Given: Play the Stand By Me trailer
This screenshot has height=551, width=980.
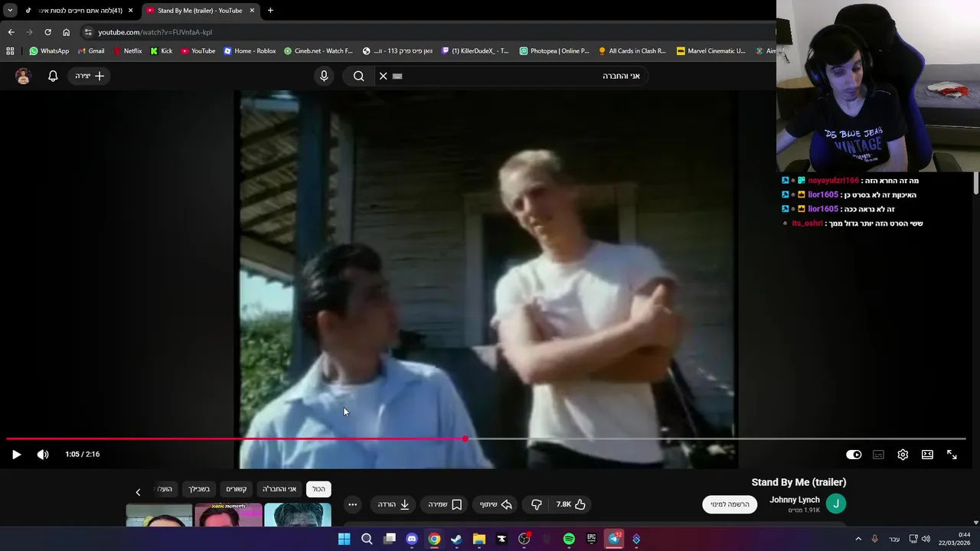Looking at the screenshot, I should point(16,455).
